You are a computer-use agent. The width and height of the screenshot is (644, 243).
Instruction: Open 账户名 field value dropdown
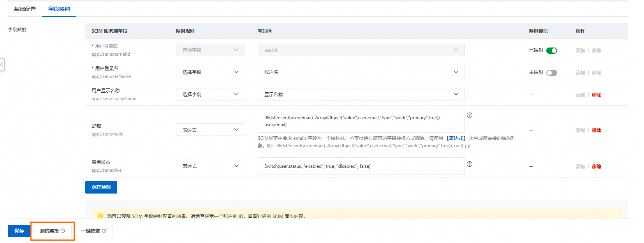361,72
